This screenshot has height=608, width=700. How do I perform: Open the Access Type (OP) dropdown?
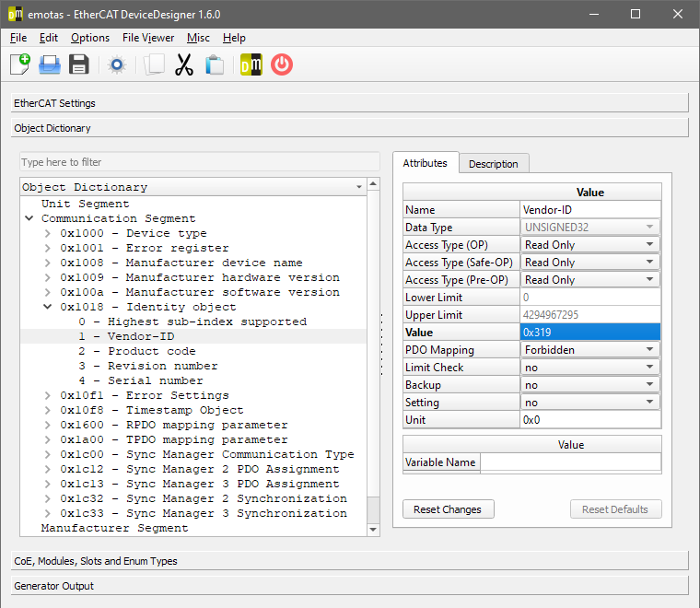(x=589, y=245)
